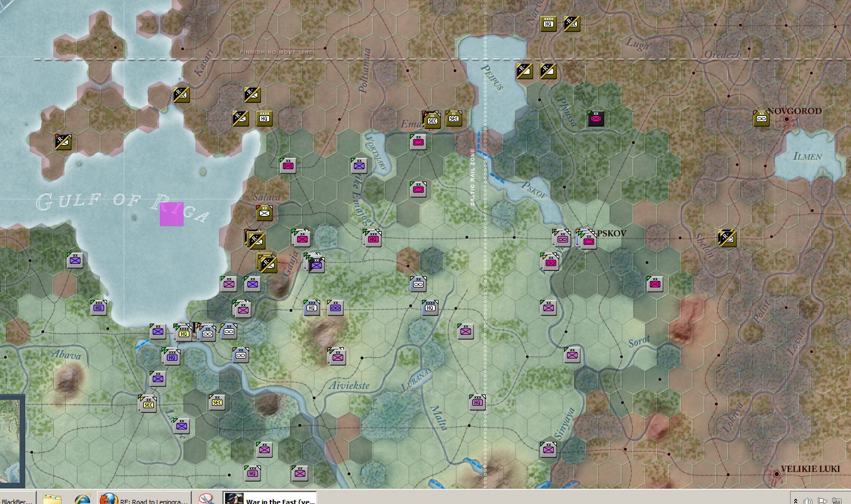Screen dimensions: 851x504
Task: Click the black division counter near the Plyussa label
Action: click(596, 118)
